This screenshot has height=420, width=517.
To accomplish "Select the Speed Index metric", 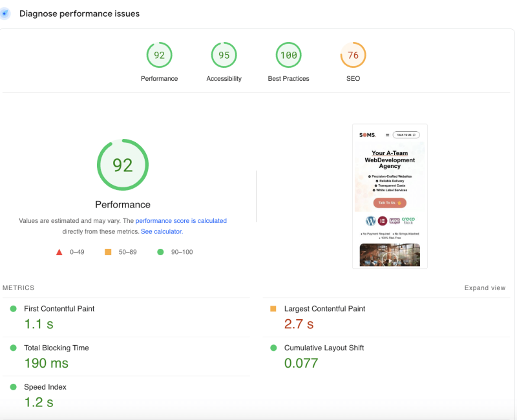I will [x=45, y=387].
